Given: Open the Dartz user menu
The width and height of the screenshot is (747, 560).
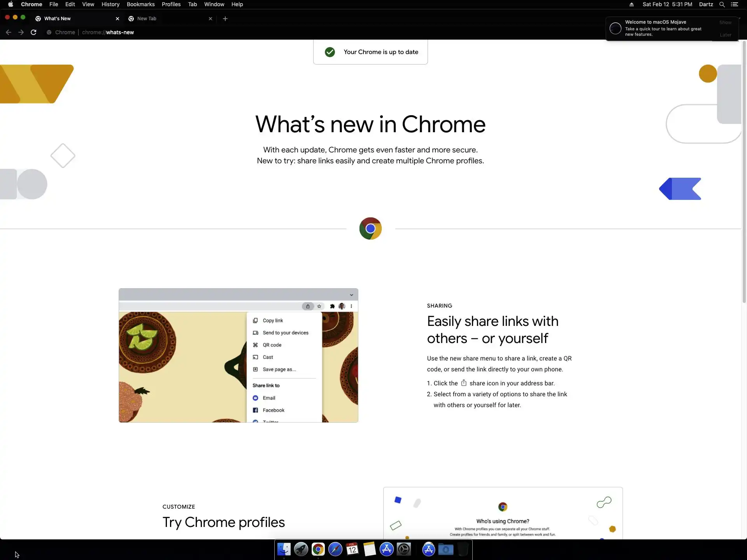Looking at the screenshot, I should (706, 4).
